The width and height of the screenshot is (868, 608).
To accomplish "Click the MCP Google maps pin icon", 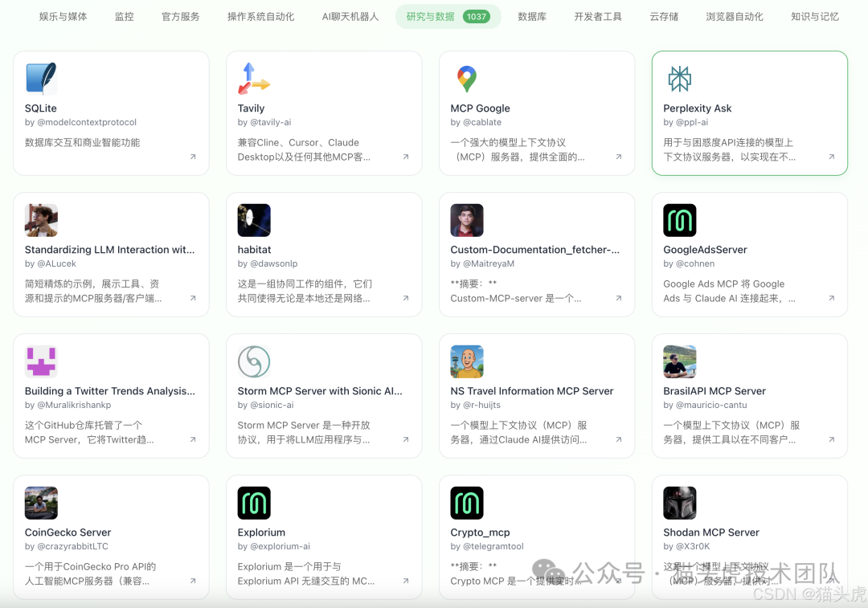I will 467,79.
